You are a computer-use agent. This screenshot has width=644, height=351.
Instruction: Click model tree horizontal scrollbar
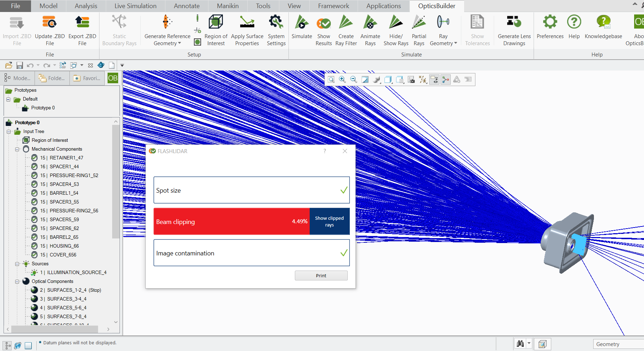point(55,329)
